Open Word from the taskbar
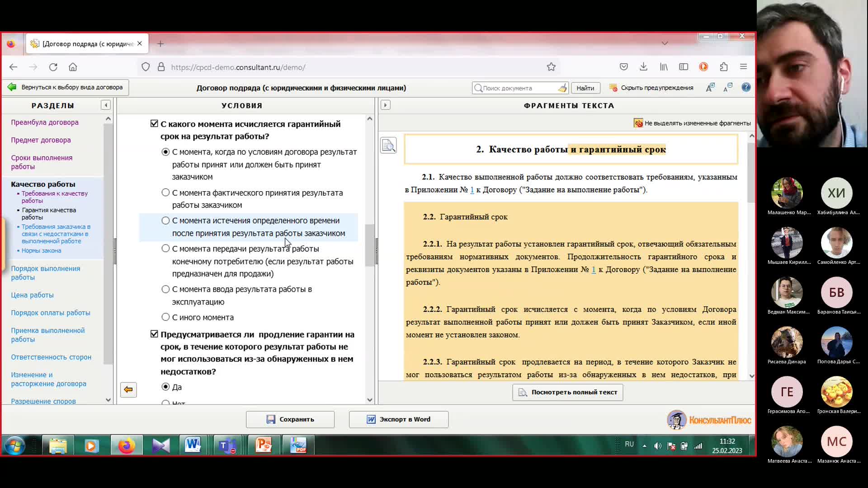 tap(193, 446)
